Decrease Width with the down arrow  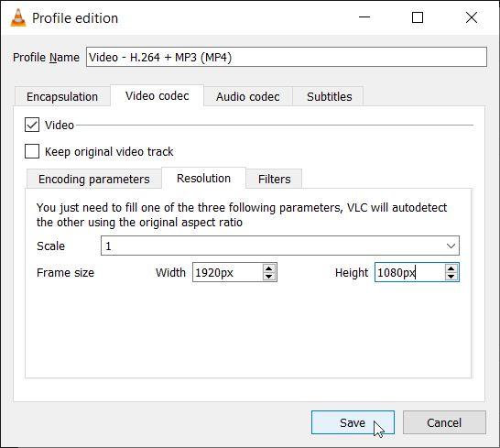click(269, 277)
